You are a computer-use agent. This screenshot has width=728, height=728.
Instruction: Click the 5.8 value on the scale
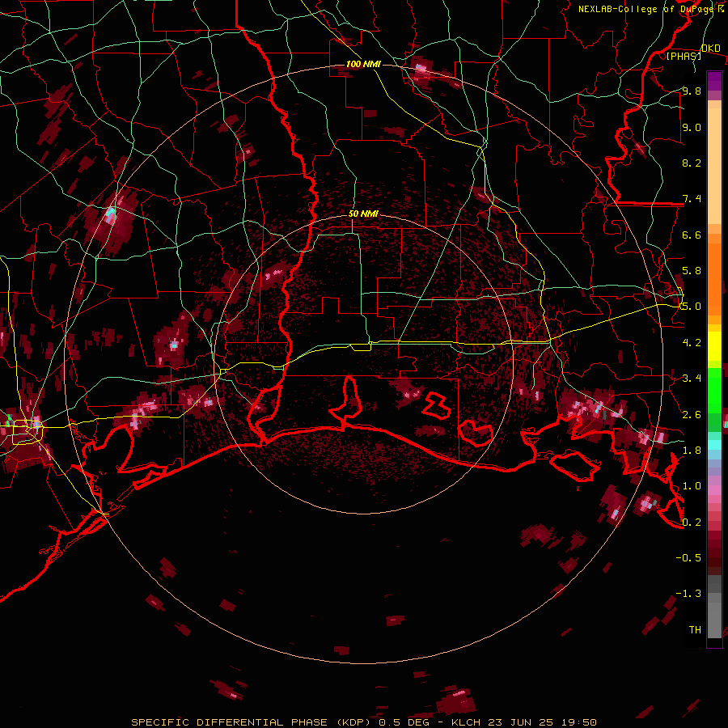pos(692,270)
